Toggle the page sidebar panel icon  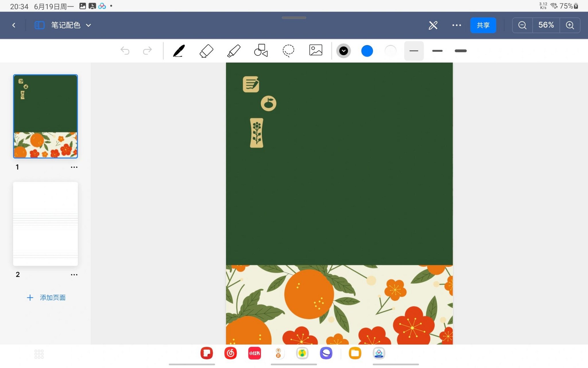point(39,25)
